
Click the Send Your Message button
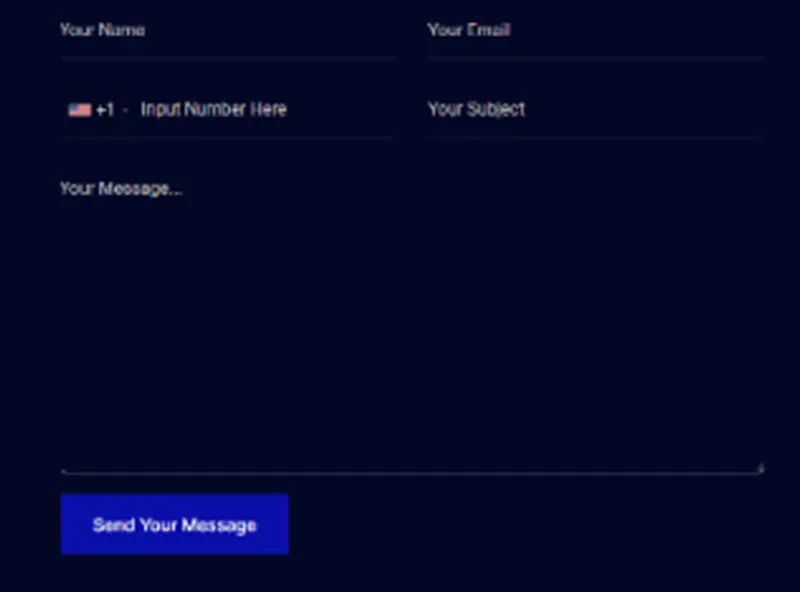click(x=174, y=524)
